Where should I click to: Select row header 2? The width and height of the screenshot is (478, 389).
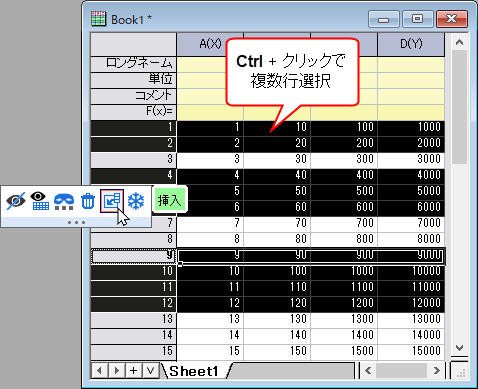(x=133, y=144)
